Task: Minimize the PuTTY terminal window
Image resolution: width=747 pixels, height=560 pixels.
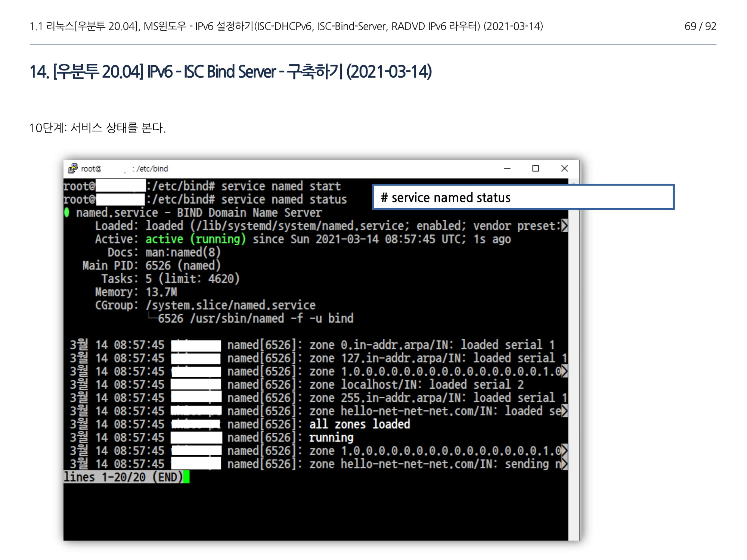Action: coord(507,169)
